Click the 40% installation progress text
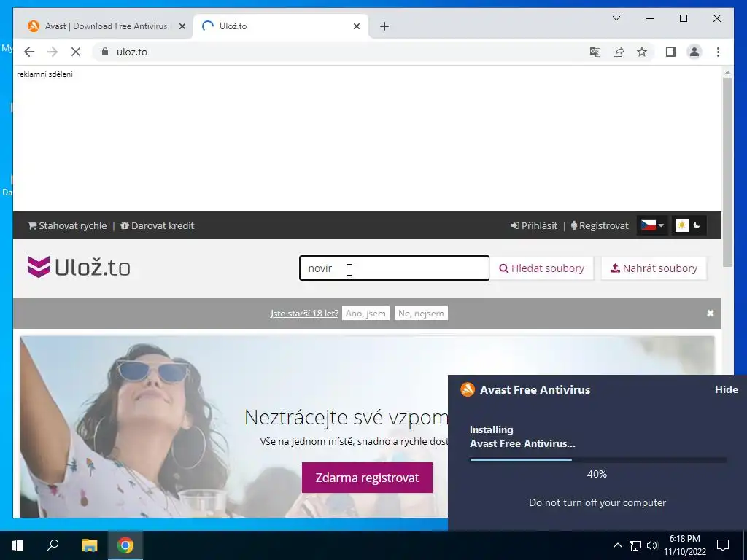This screenshot has width=747, height=560. pyautogui.click(x=597, y=474)
